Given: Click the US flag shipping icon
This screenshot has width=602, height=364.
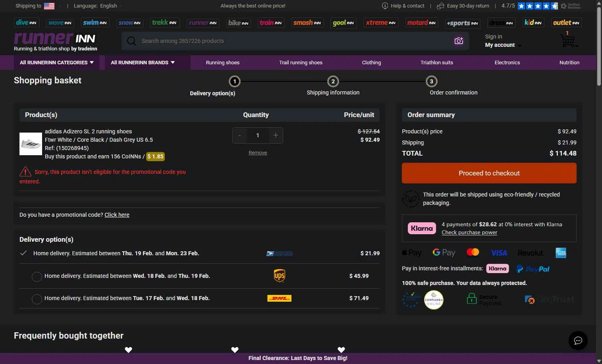Looking at the screenshot, I should pos(49,6).
